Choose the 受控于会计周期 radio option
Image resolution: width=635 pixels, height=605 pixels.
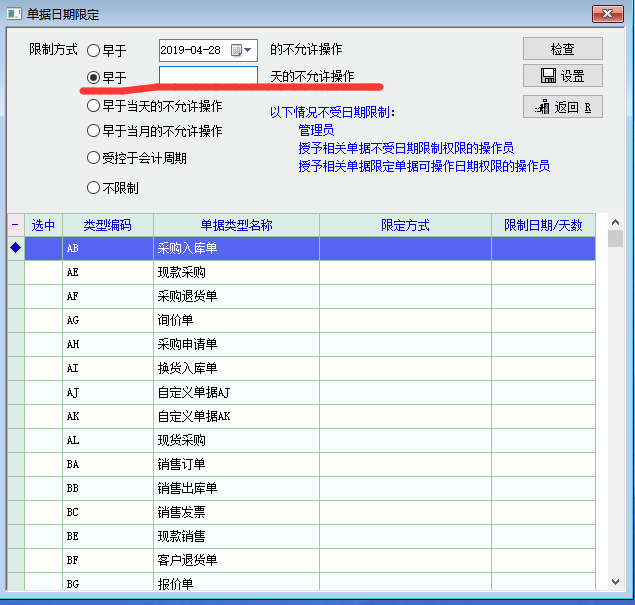[94, 158]
